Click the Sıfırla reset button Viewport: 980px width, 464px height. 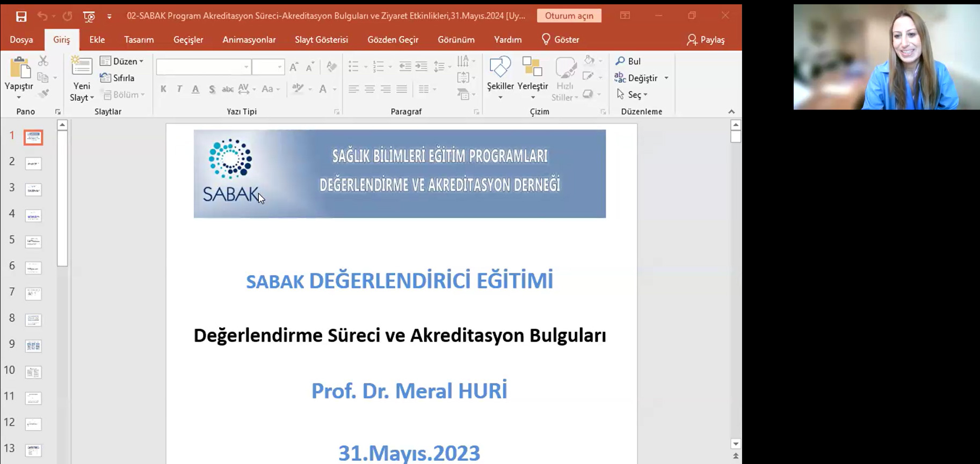pos(117,78)
